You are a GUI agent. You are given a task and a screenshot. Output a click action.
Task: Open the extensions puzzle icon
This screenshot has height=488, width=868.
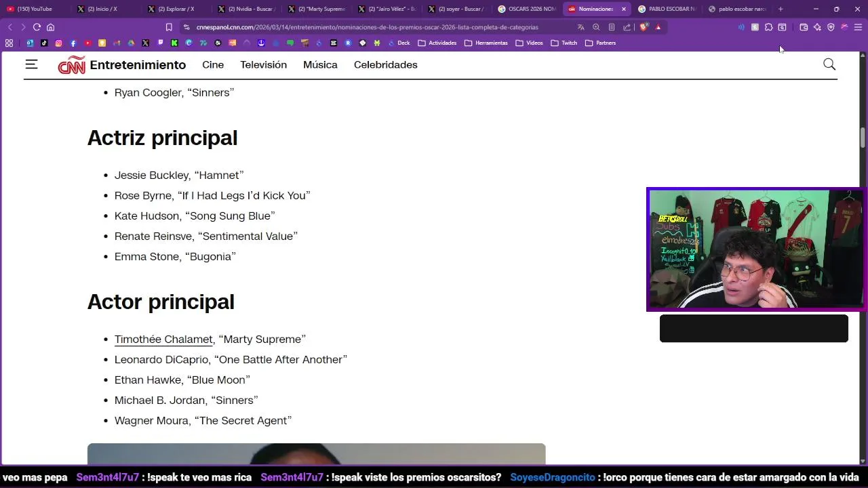[768, 27]
